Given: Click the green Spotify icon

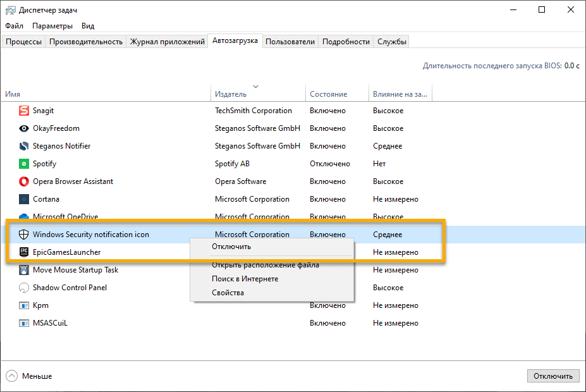Looking at the screenshot, I should tap(24, 164).
